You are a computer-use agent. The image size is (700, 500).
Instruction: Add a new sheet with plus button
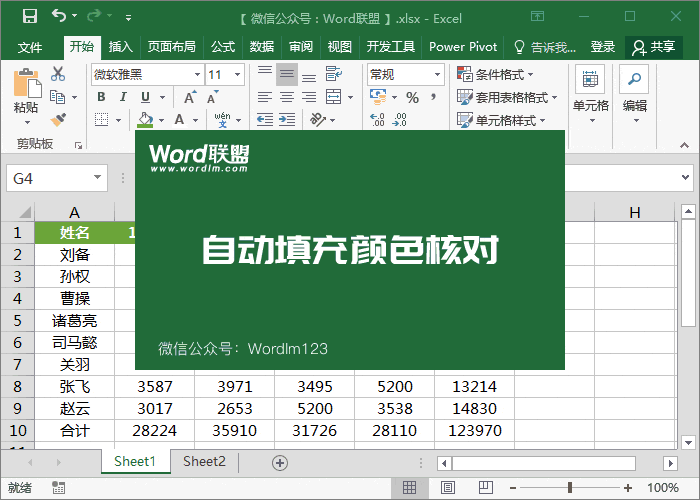280,462
